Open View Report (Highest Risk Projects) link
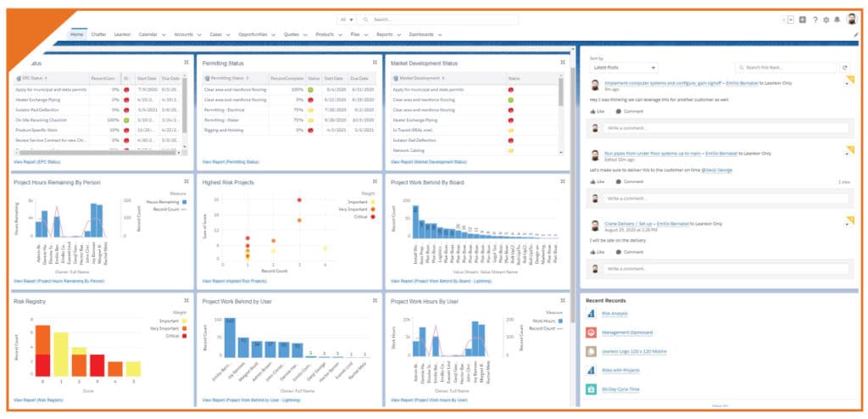 pyautogui.click(x=234, y=281)
